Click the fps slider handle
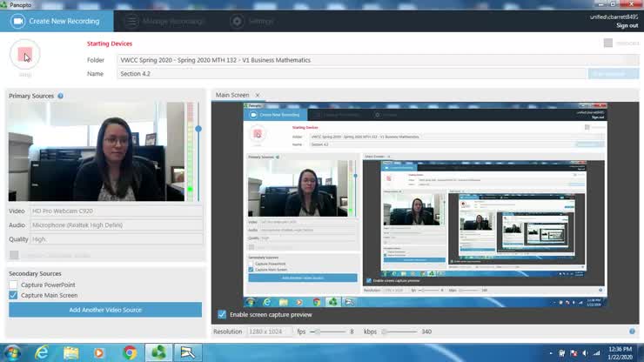This screenshot has height=362, width=644. pos(318,332)
